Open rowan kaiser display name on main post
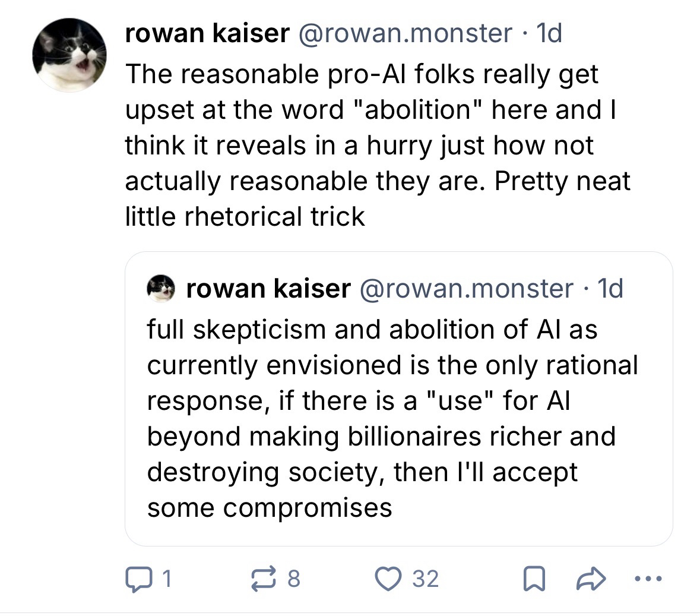 click(x=207, y=34)
